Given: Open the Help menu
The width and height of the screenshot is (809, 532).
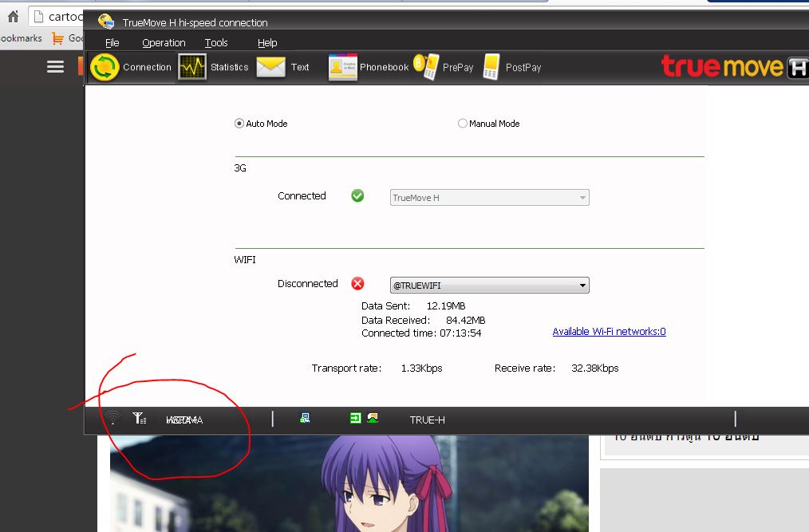Looking at the screenshot, I should (x=267, y=43).
